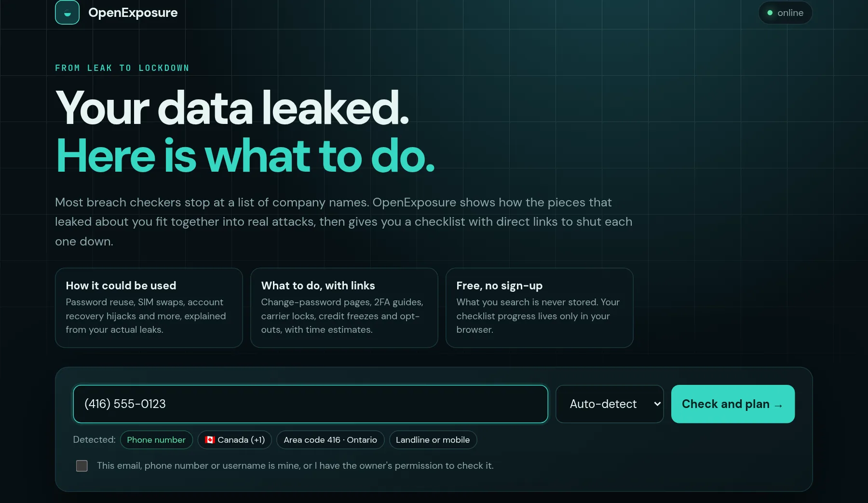Click the Here is what to do headline
This screenshot has width=868, height=503.
click(x=245, y=156)
